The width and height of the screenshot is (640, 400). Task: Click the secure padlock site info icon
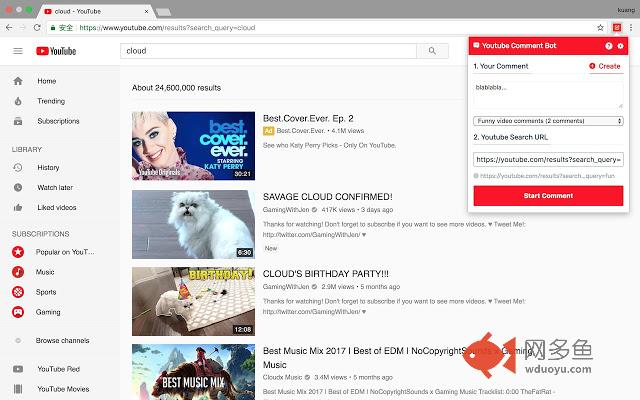[53, 28]
